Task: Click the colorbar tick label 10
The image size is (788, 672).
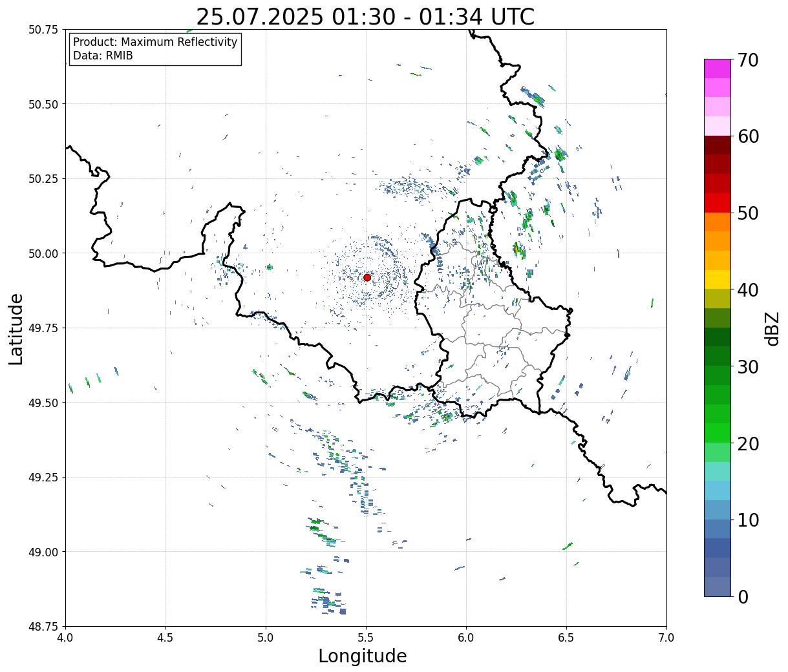Action: click(748, 520)
